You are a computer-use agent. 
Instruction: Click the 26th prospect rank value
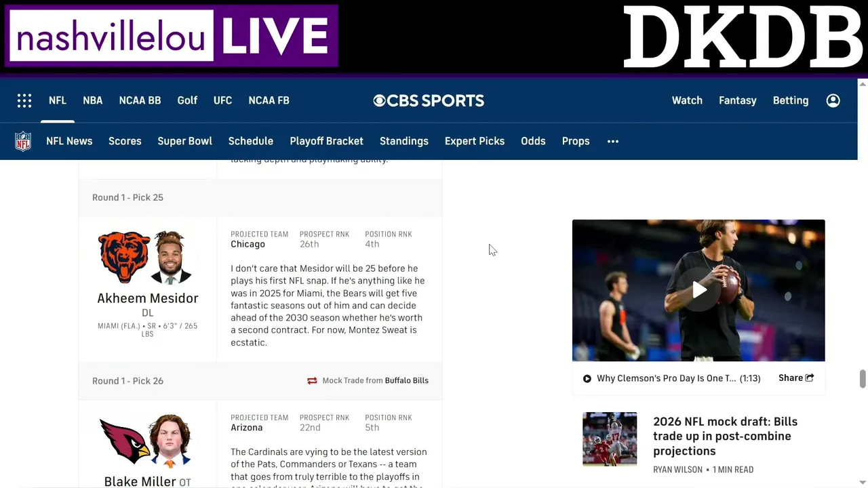(x=309, y=244)
